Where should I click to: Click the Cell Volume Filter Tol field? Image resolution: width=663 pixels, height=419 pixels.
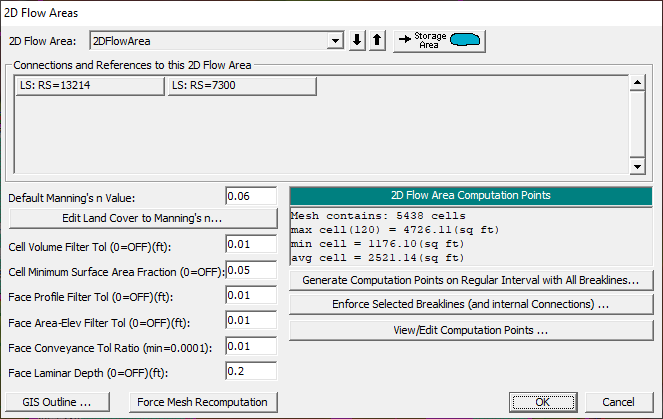[x=251, y=245]
